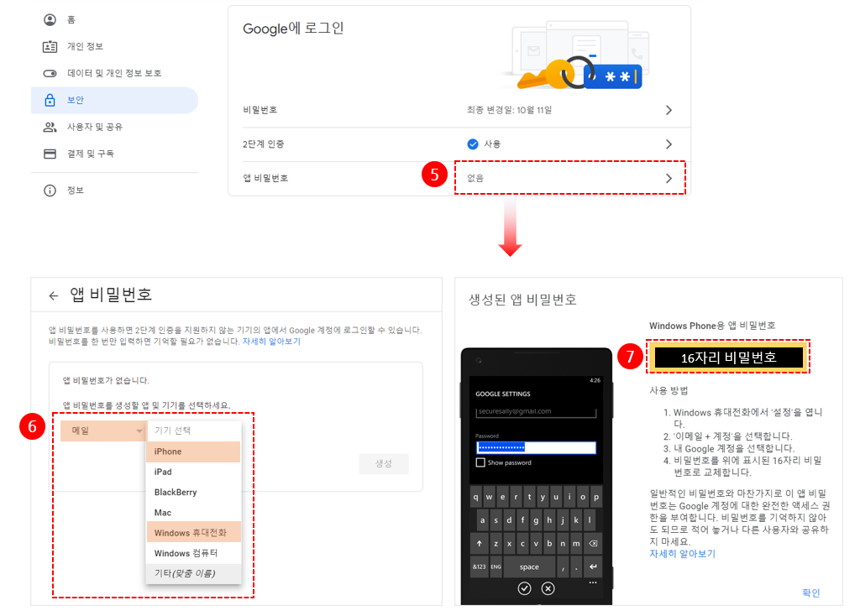Choose Mac from the device list
The width and height of the screenshot is (860, 616).
tap(194, 513)
